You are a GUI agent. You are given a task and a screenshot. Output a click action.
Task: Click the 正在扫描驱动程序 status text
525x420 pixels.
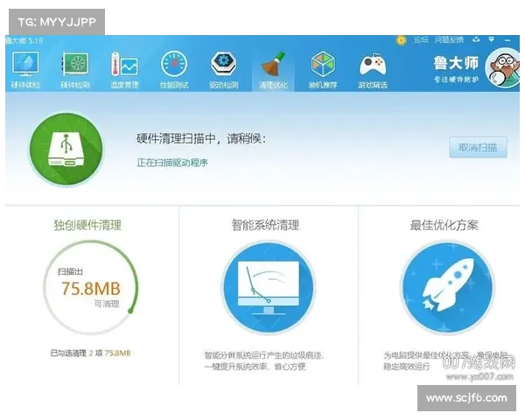172,163
